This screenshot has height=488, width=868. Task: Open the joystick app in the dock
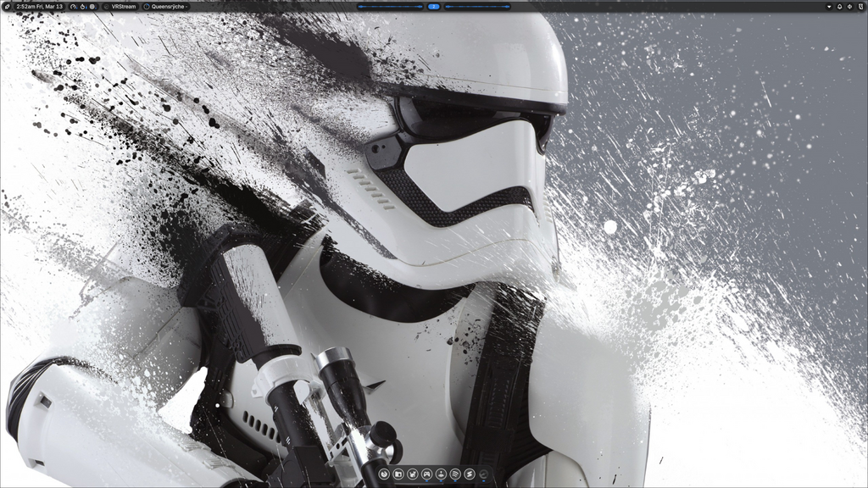click(x=441, y=474)
